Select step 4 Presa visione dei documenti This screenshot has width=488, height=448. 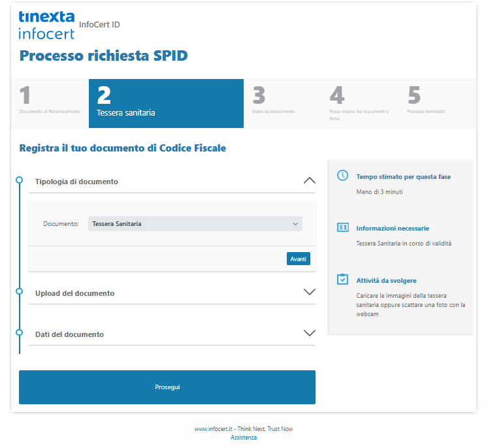(359, 103)
